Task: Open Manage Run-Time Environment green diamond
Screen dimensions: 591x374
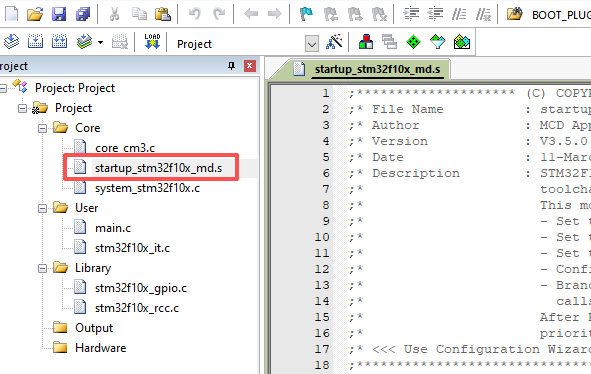Action: (413, 41)
